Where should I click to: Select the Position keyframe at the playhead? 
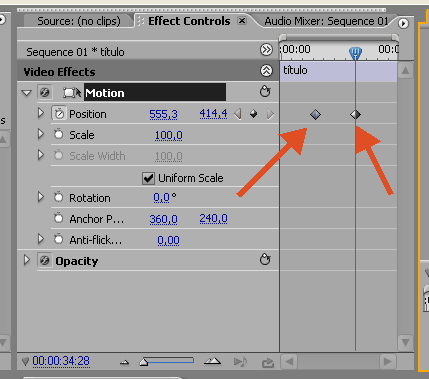point(355,114)
